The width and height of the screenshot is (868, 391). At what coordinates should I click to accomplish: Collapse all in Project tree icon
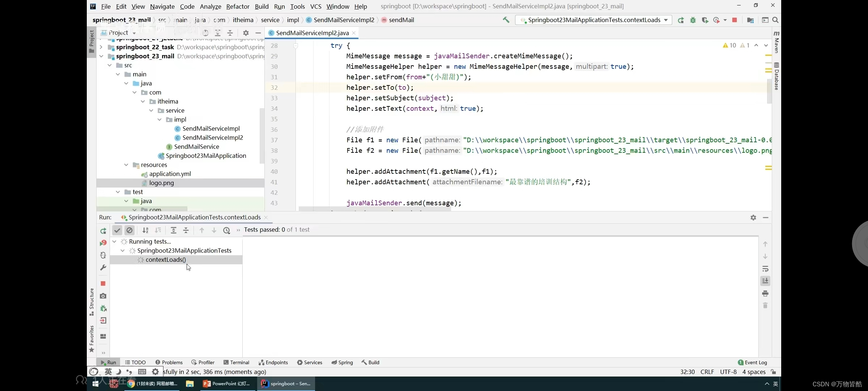click(230, 33)
